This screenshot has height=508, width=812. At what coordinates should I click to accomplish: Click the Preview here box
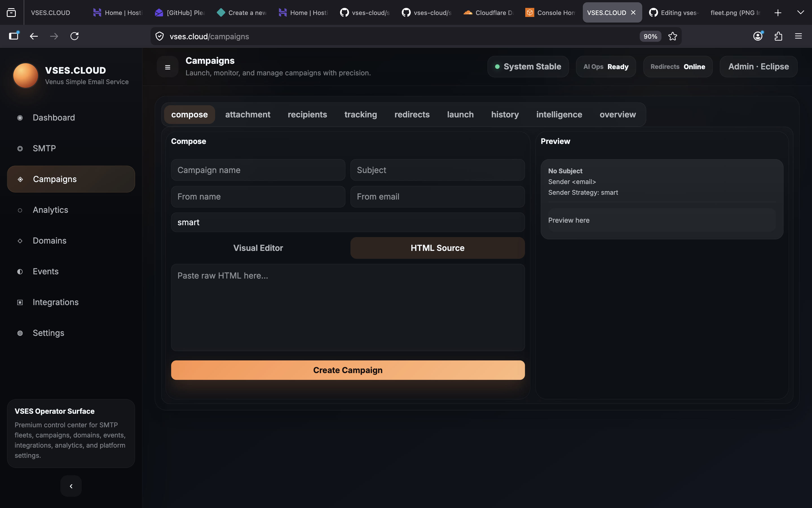pos(662,220)
